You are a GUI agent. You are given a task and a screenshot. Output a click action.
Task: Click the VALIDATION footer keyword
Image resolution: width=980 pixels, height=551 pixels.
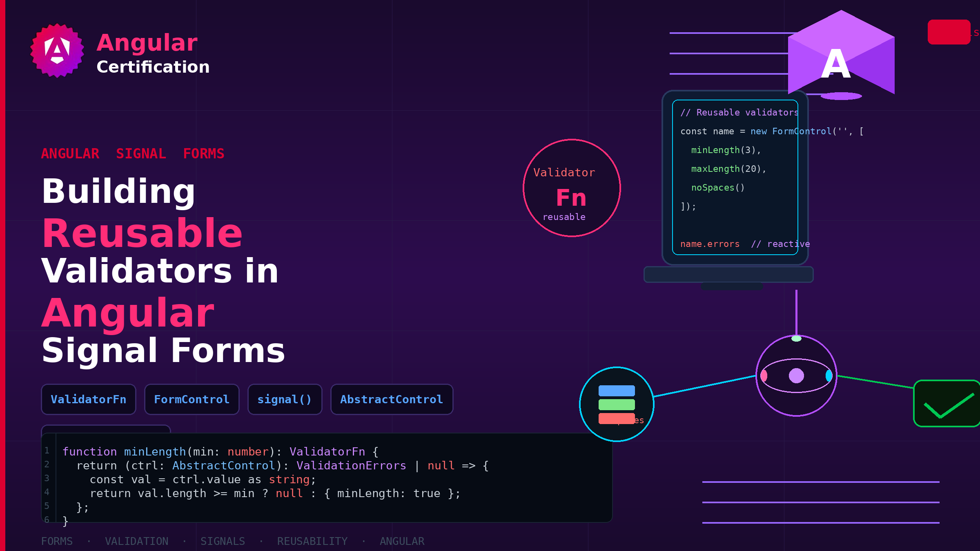[136, 542]
